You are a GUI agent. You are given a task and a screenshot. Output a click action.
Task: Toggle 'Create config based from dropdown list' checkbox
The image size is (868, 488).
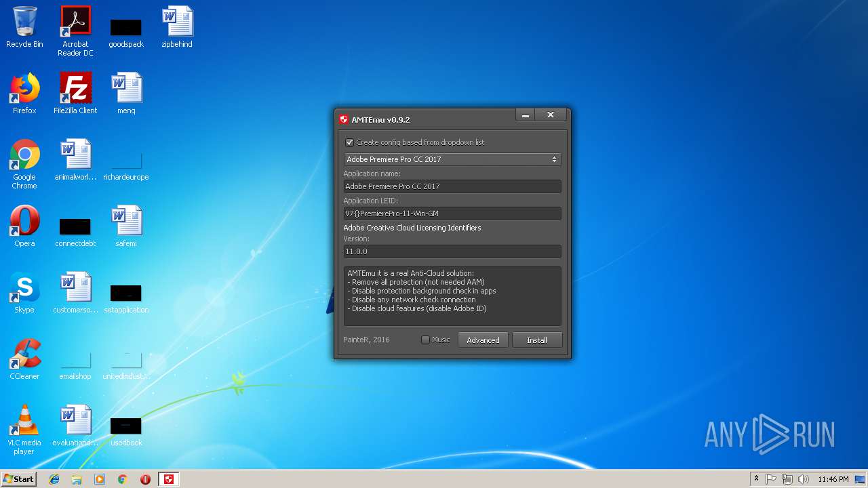[x=349, y=142]
